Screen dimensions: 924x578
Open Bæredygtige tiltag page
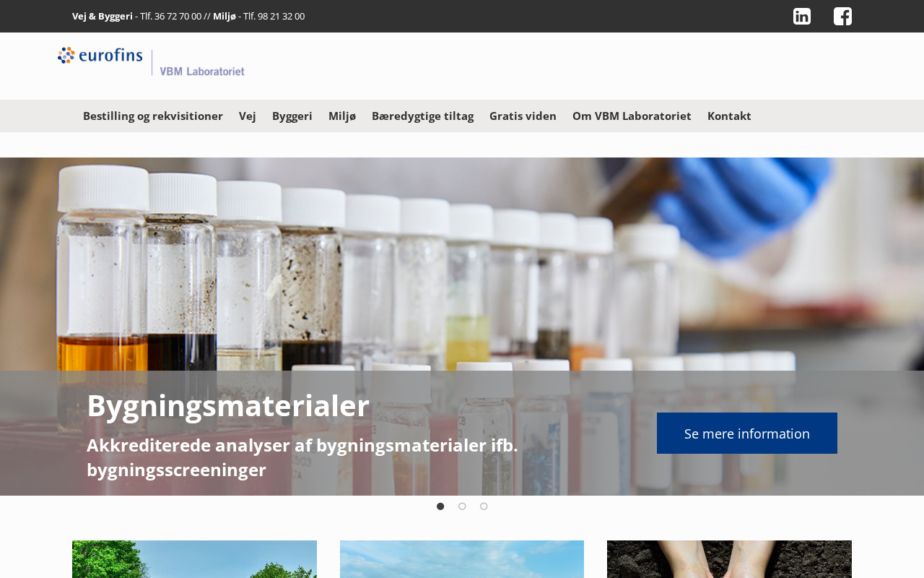point(423,116)
